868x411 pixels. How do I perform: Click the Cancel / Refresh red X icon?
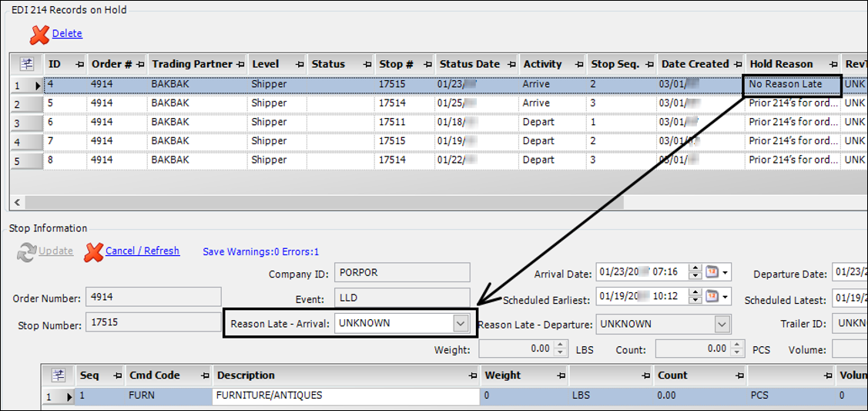93,251
